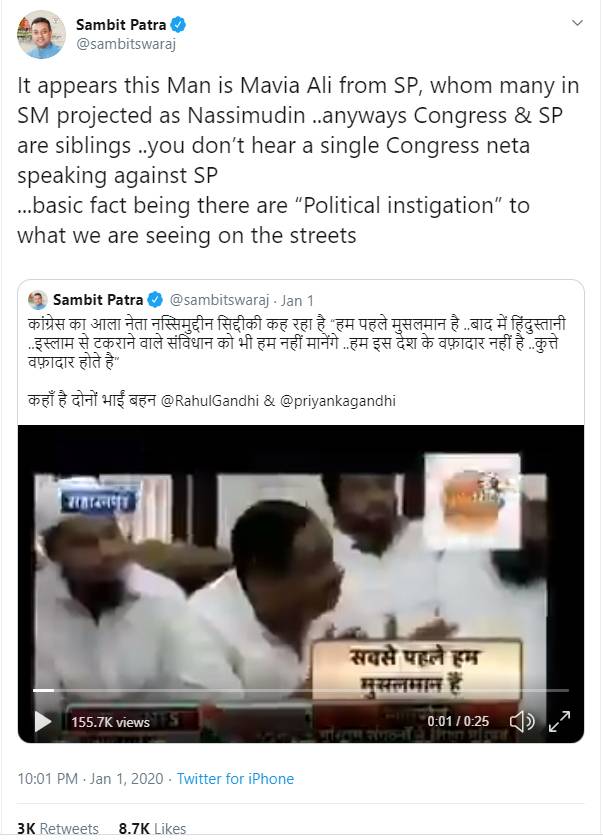
Task: Expand the tweet options chevron menu
Action: 577,23
